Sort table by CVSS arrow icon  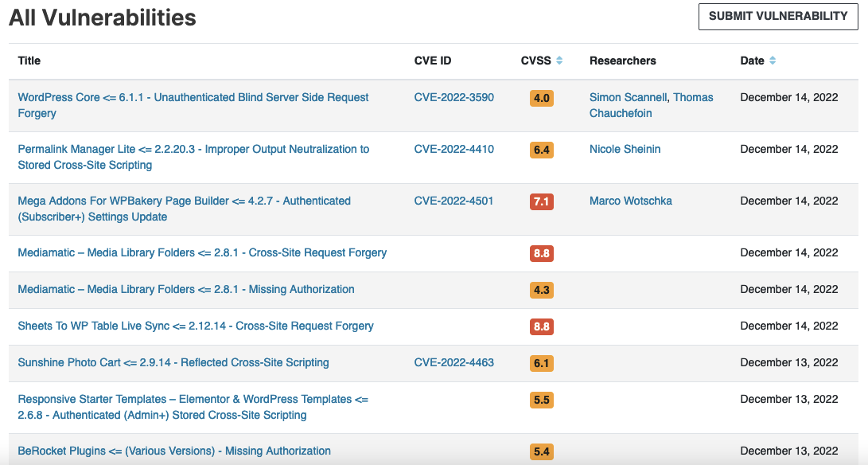pyautogui.click(x=559, y=61)
